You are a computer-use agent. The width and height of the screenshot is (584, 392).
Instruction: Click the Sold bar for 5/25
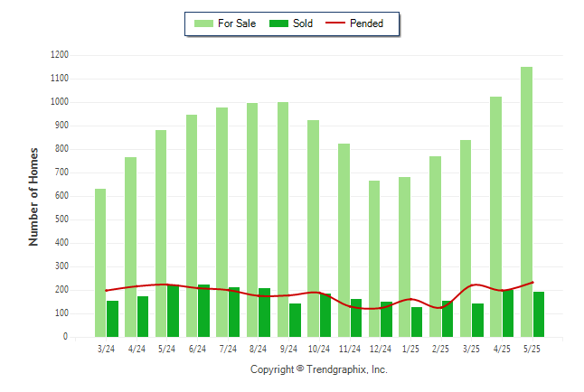coord(539,314)
